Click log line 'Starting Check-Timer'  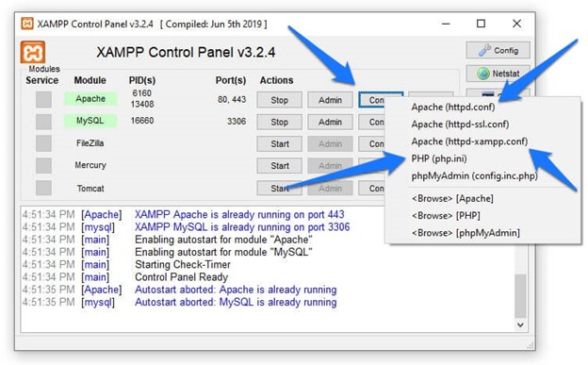(183, 264)
